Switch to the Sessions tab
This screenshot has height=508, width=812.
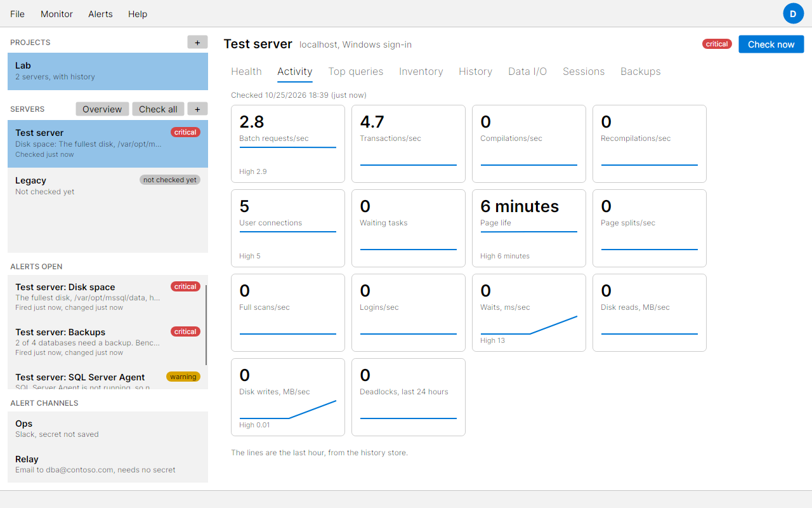pyautogui.click(x=584, y=72)
